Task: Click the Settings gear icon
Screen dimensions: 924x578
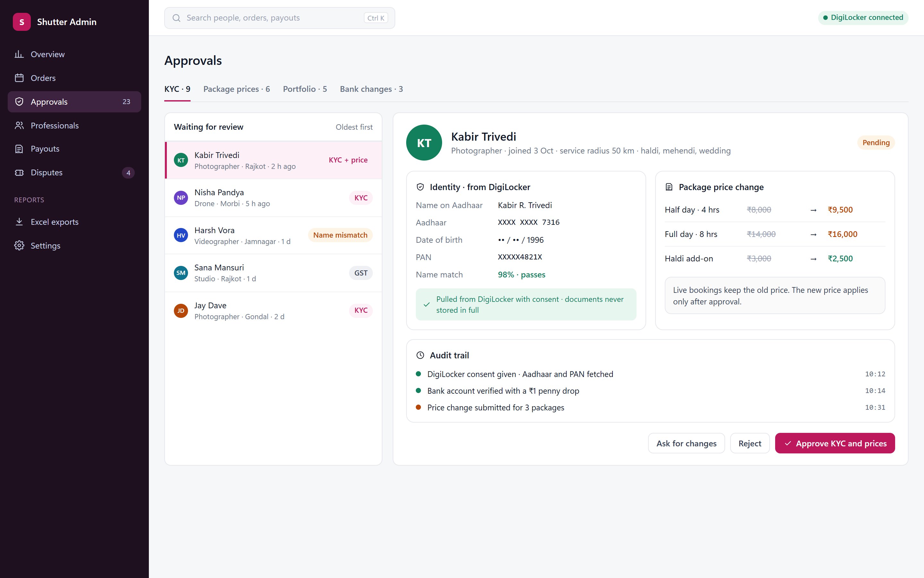Action: (19, 245)
